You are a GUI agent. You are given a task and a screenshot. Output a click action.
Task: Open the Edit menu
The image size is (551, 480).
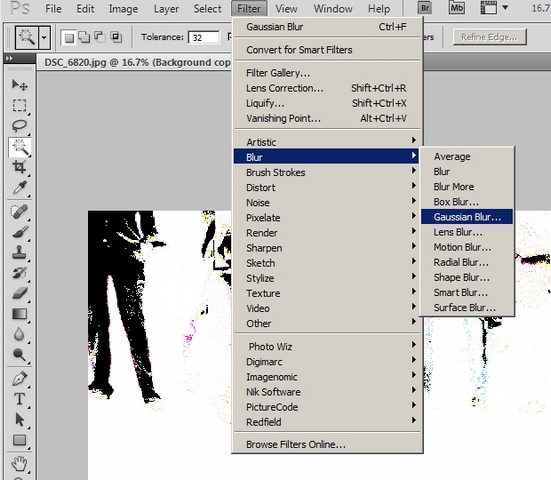pos(85,8)
